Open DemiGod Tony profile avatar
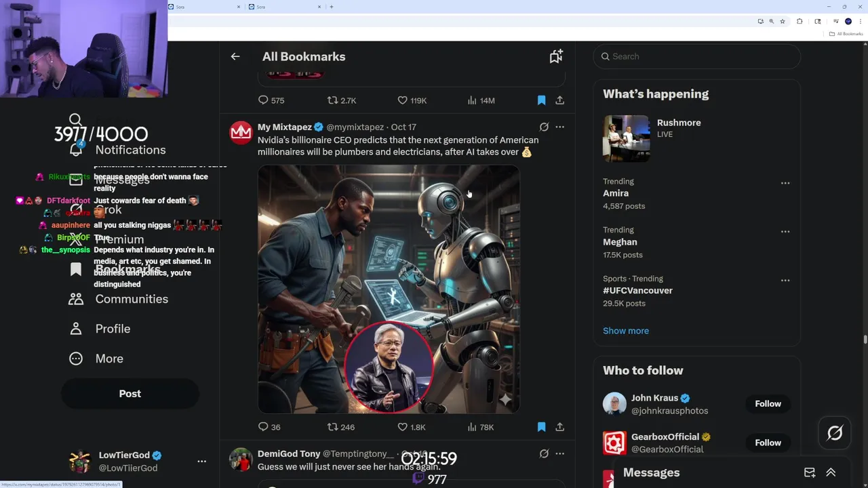 point(241,459)
